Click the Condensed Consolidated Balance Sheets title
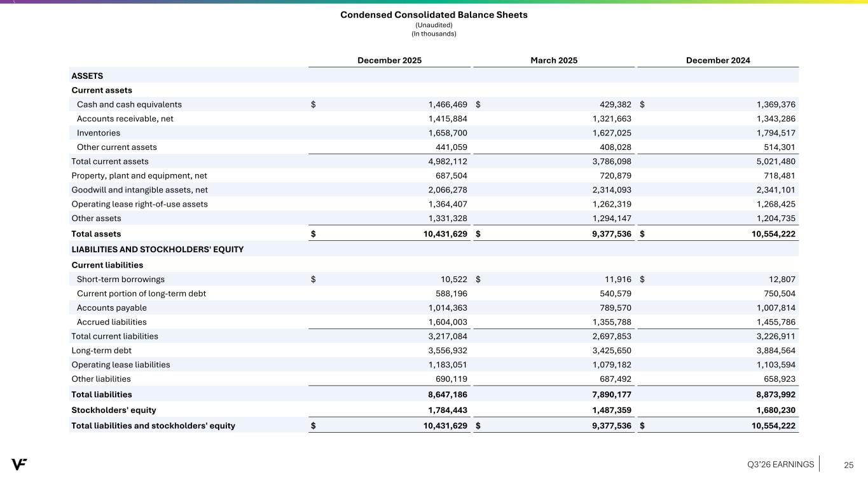The width and height of the screenshot is (868, 488). click(x=434, y=15)
